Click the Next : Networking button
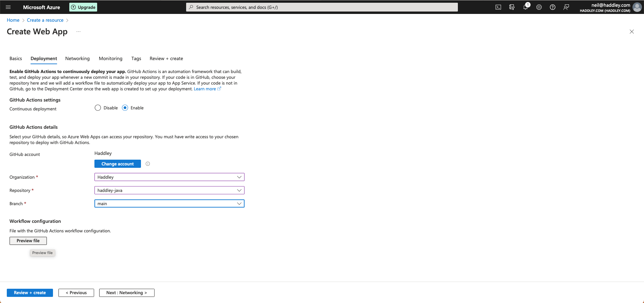The image size is (644, 303). coord(127,293)
